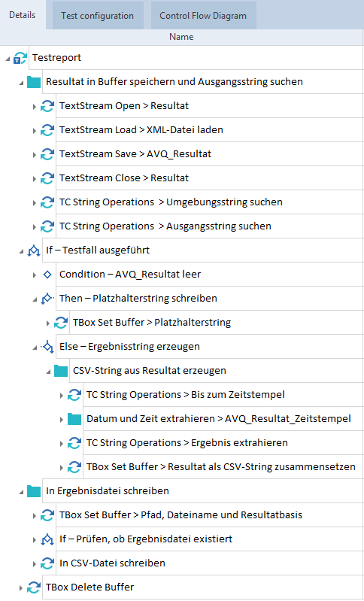Collapse the In Ergebnisdatei schreiben folder
The height and width of the screenshot is (601, 364).
point(21,492)
